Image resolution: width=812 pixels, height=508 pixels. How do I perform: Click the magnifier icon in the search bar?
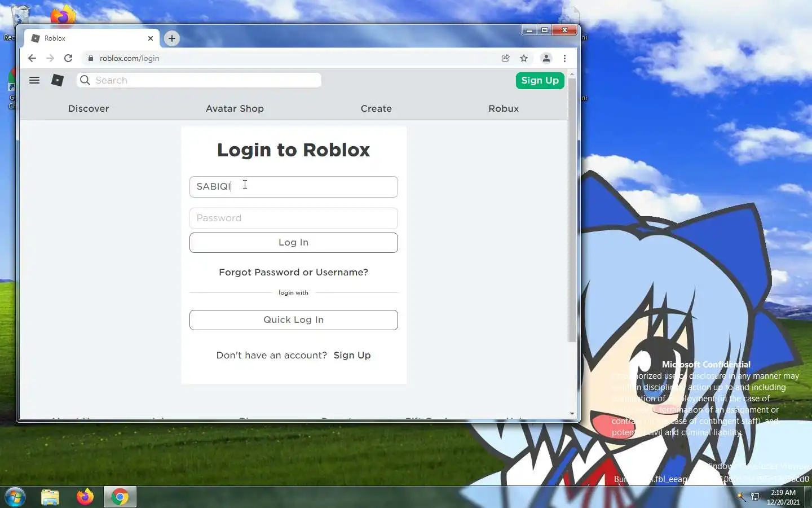(x=85, y=80)
